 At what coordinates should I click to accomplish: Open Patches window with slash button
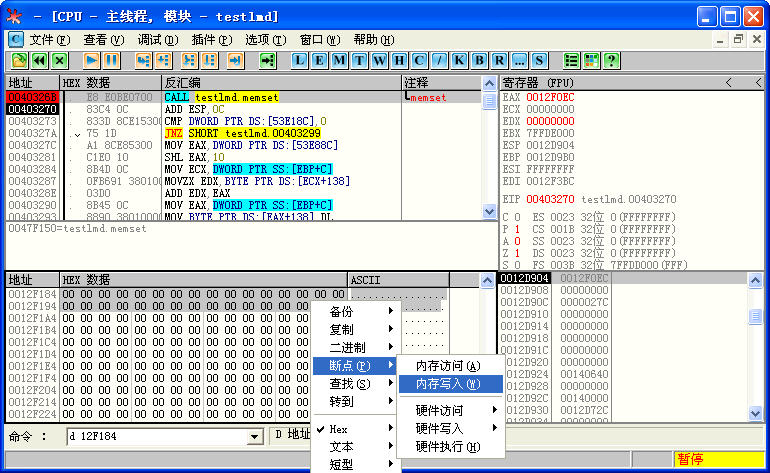pyautogui.click(x=440, y=60)
